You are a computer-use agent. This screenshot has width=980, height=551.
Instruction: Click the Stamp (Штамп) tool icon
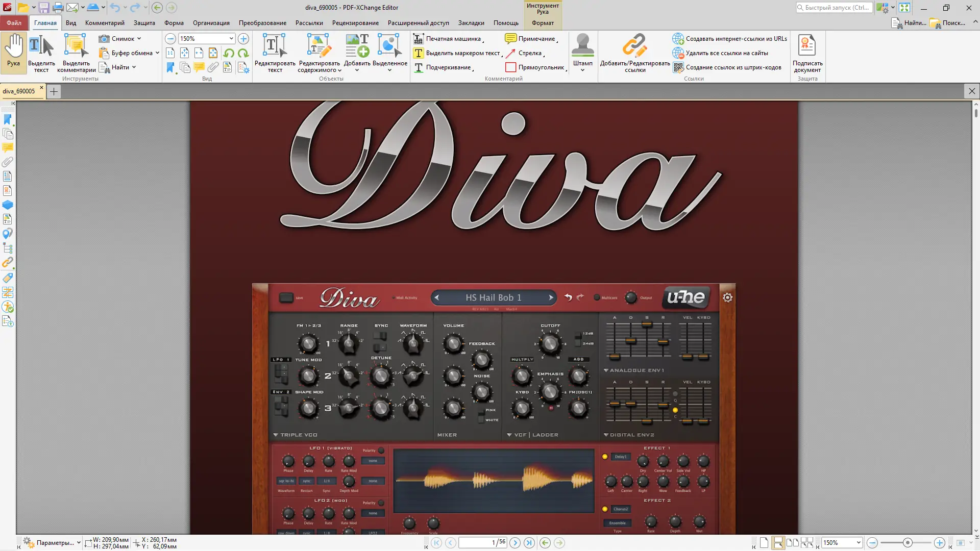click(x=582, y=46)
